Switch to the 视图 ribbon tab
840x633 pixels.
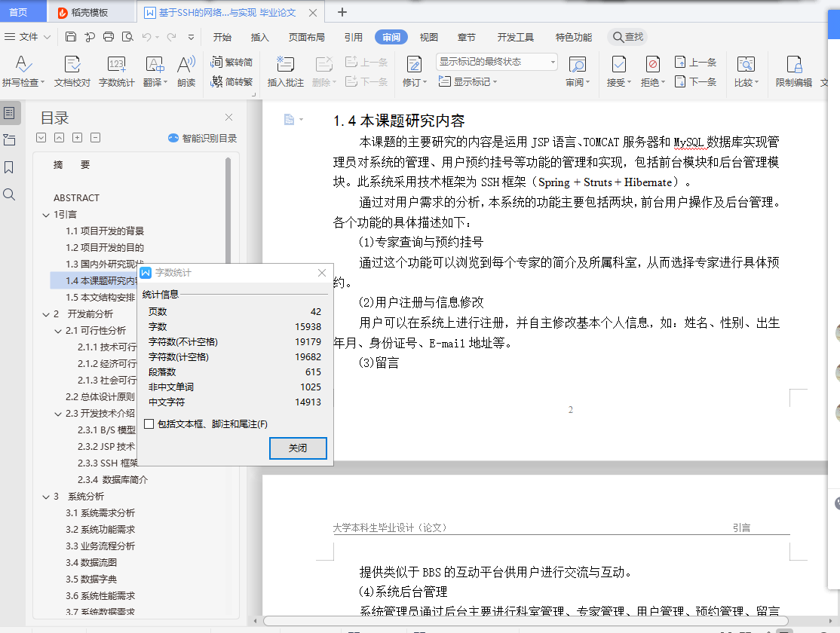pyautogui.click(x=428, y=37)
